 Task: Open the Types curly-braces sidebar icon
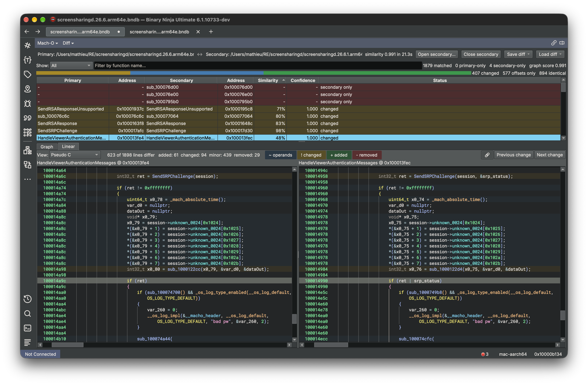(x=27, y=60)
